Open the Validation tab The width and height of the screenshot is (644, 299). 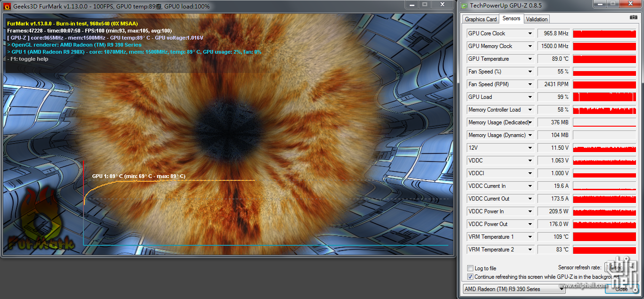tap(537, 19)
